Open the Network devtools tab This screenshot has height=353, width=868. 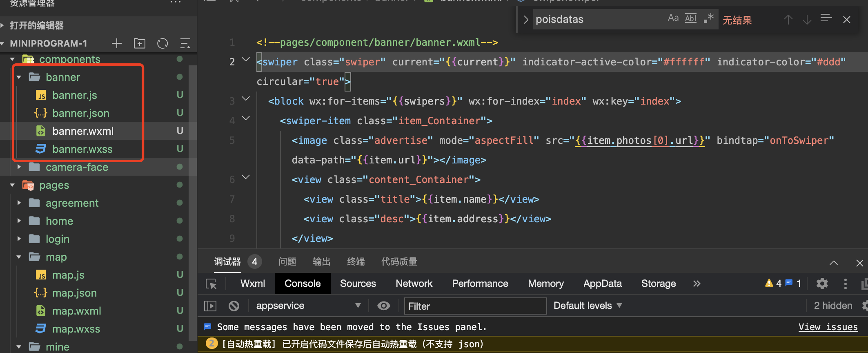click(414, 284)
